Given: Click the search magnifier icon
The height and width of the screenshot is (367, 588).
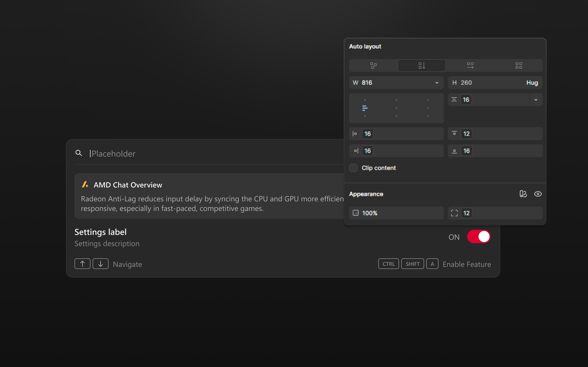Looking at the screenshot, I should (79, 153).
